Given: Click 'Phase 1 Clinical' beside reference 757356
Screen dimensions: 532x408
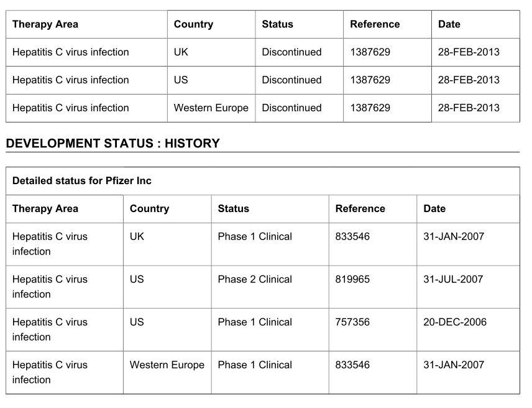Looking at the screenshot, I should point(255,322).
